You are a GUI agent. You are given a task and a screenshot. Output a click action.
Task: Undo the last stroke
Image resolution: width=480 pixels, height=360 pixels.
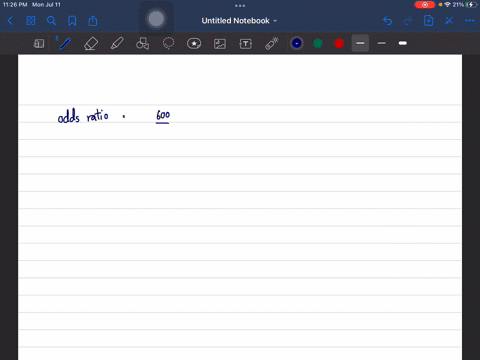(x=387, y=21)
